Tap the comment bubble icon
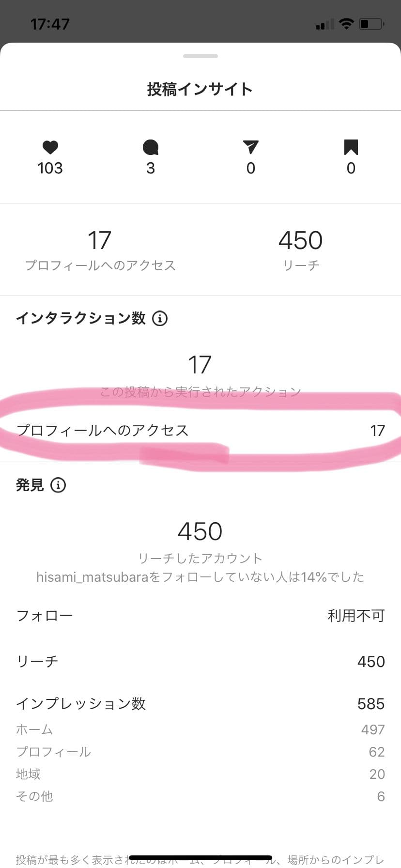Image resolution: width=401 pixels, height=868 pixels. coord(151,147)
